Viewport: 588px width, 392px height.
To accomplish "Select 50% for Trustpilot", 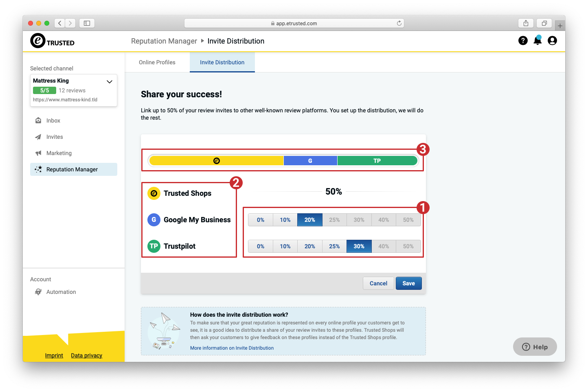I will (408, 246).
